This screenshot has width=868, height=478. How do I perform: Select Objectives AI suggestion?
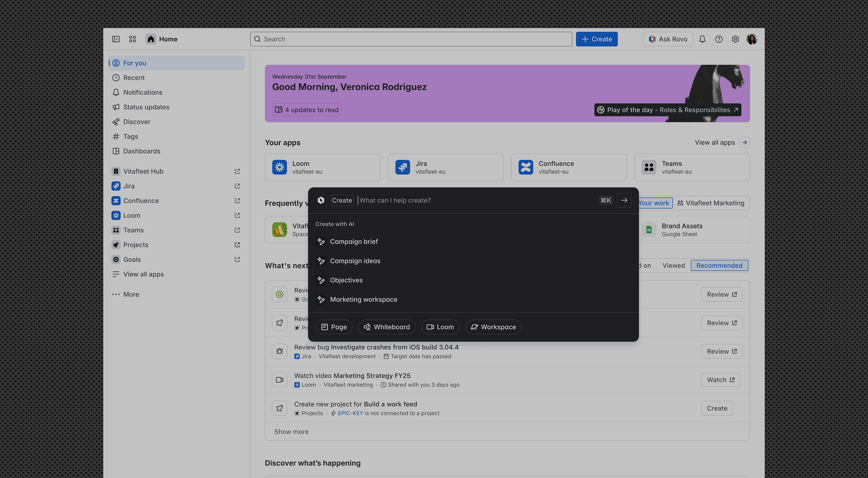coord(473,280)
